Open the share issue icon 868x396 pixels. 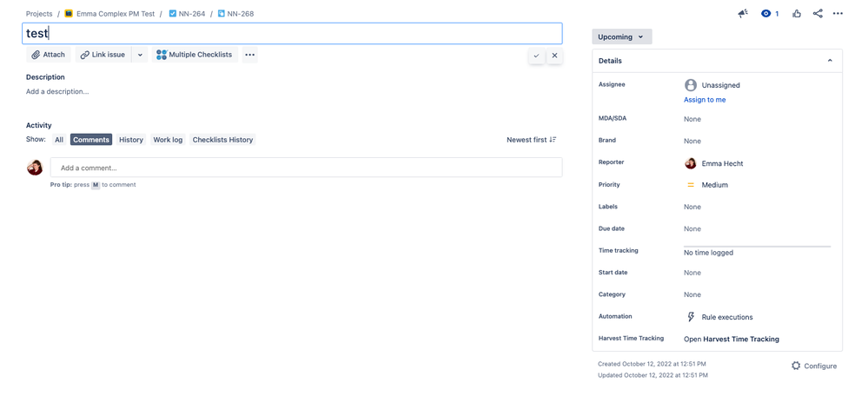pos(818,13)
